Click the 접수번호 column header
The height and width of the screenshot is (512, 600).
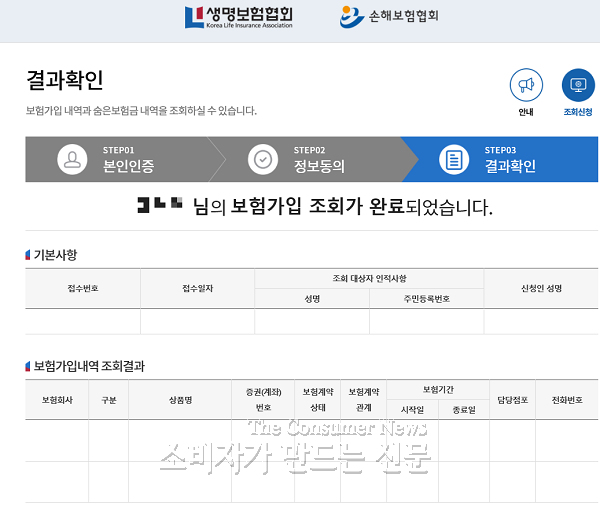[83, 289]
